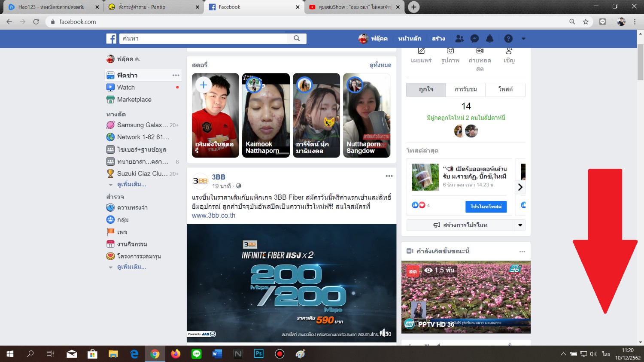The width and height of the screenshot is (644, 362).
Task: Open Photoshop from the taskbar
Action: 259,354
